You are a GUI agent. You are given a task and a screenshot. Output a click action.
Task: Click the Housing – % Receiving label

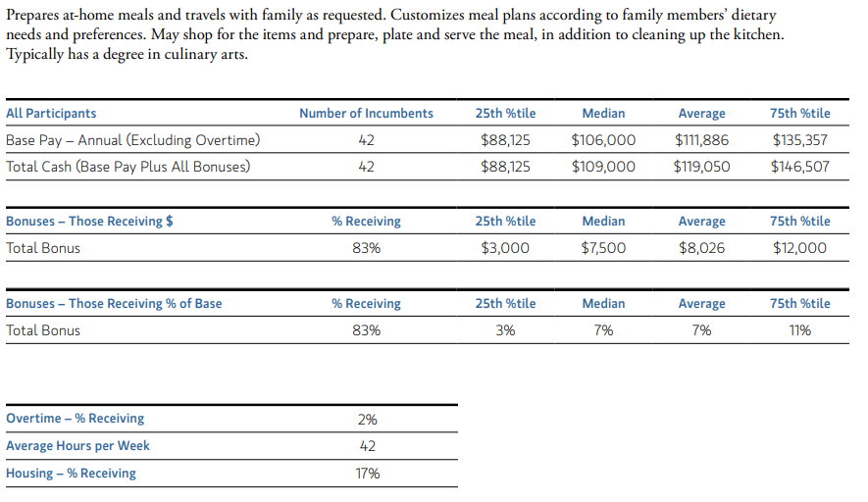pyautogui.click(x=71, y=474)
